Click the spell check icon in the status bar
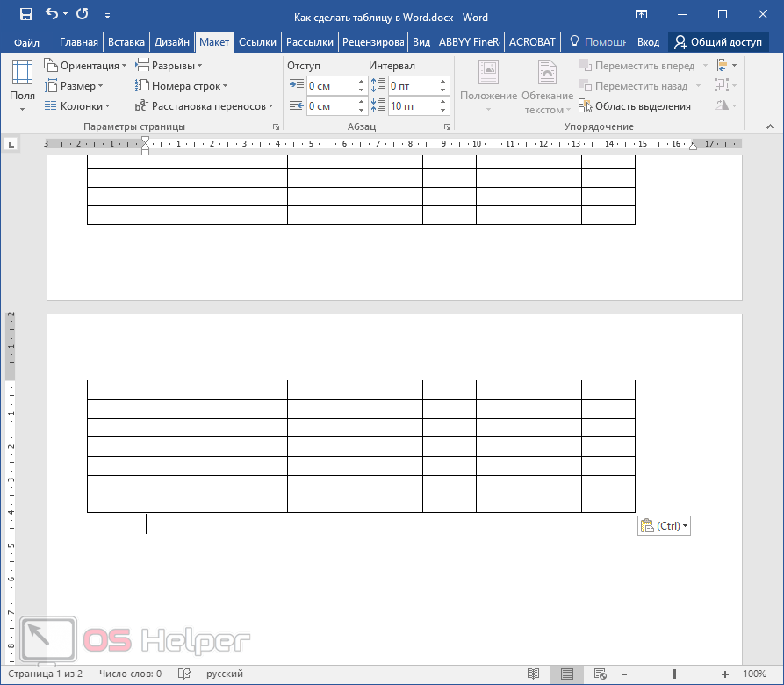 click(184, 674)
